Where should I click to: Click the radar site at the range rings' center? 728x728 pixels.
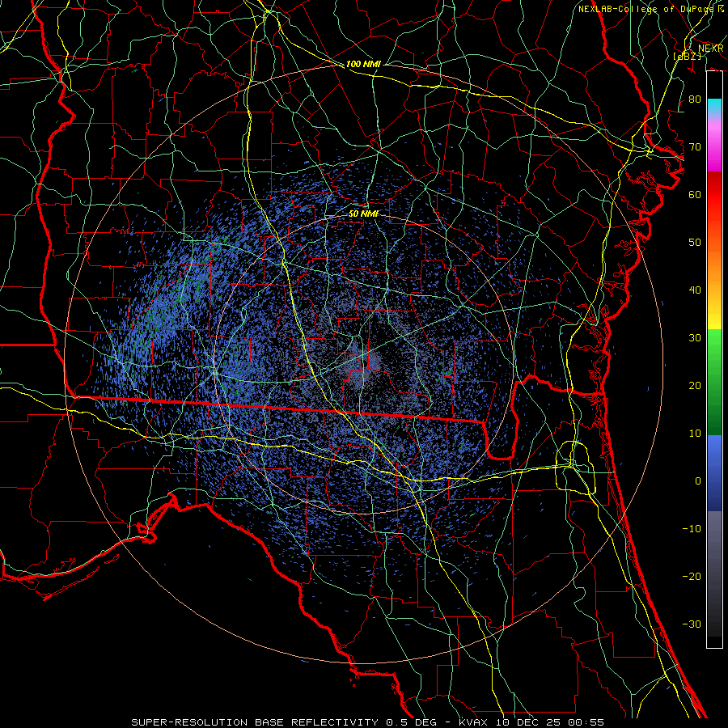tap(364, 363)
